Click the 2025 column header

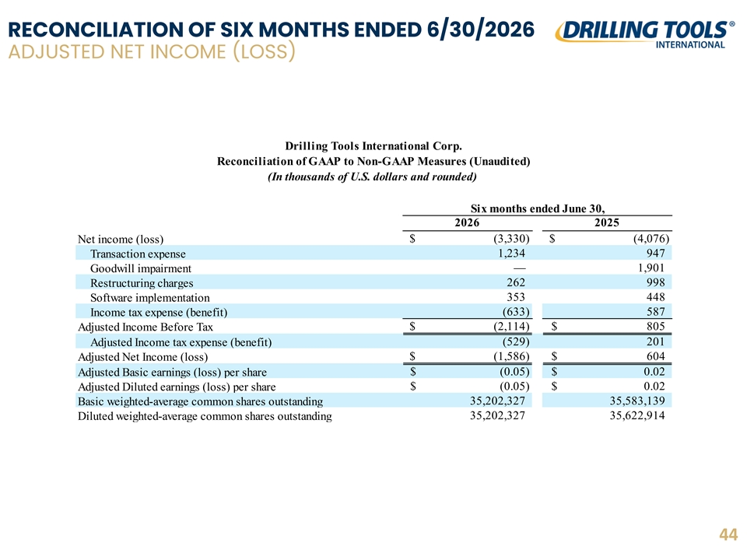tap(607, 223)
